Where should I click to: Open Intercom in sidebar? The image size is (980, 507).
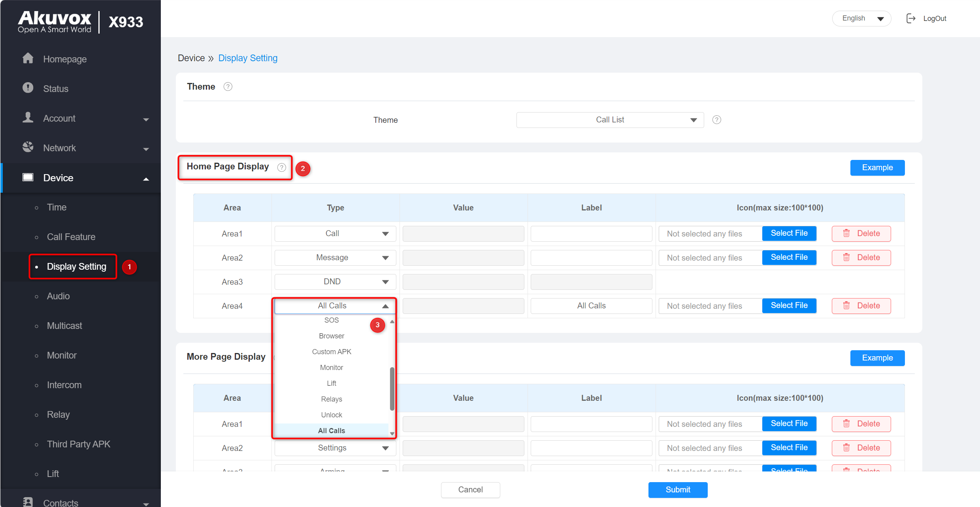(64, 385)
